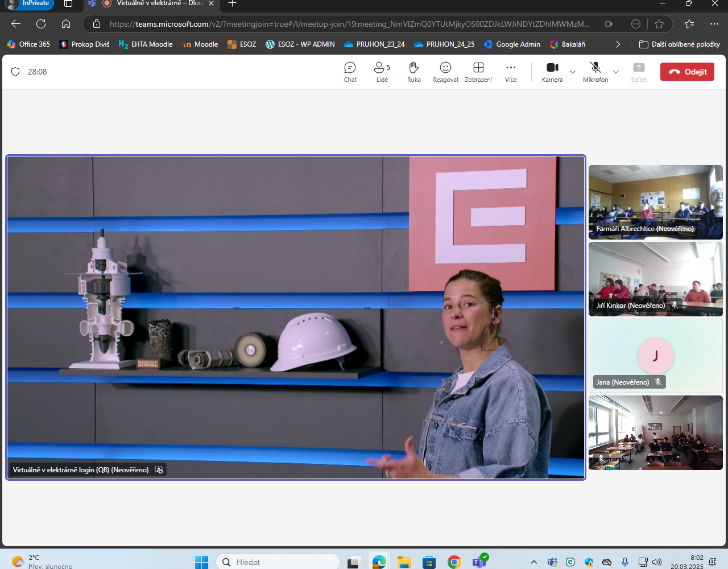The height and width of the screenshot is (569, 728).
Task: Open the Další oblíbené položky folder
Action: (680, 44)
